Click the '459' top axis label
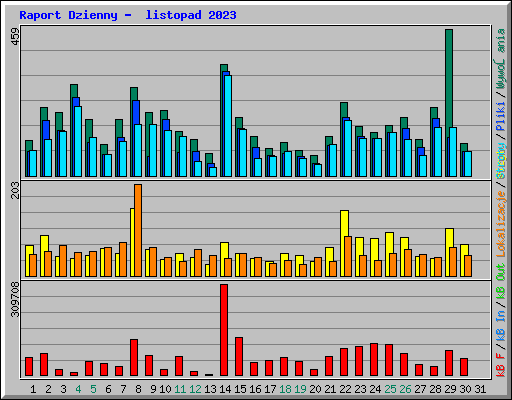The height and width of the screenshot is (400, 512). [15, 36]
